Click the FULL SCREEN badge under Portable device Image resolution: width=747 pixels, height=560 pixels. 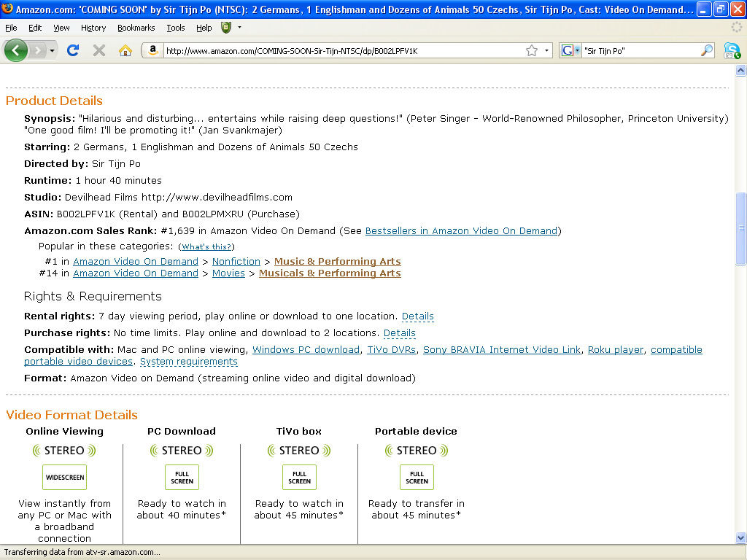tap(417, 477)
